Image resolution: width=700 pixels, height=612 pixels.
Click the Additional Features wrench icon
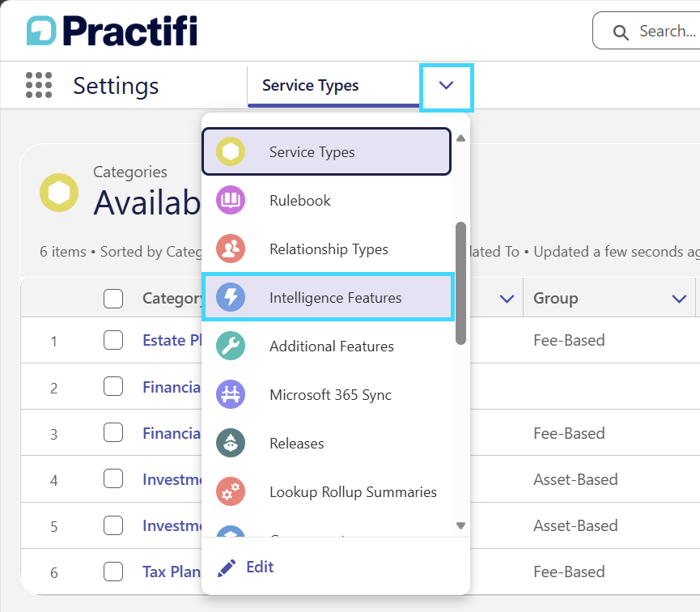tap(231, 346)
